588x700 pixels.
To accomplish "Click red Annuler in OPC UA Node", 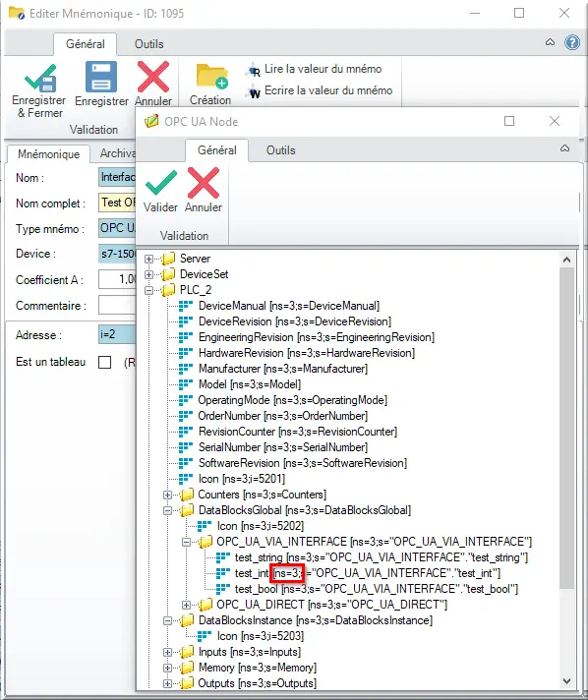I will tap(204, 183).
